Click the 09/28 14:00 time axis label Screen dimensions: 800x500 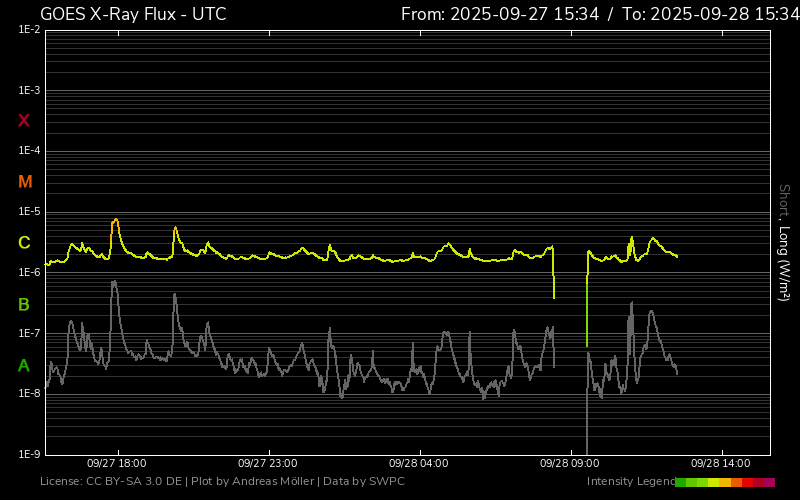pos(720,464)
